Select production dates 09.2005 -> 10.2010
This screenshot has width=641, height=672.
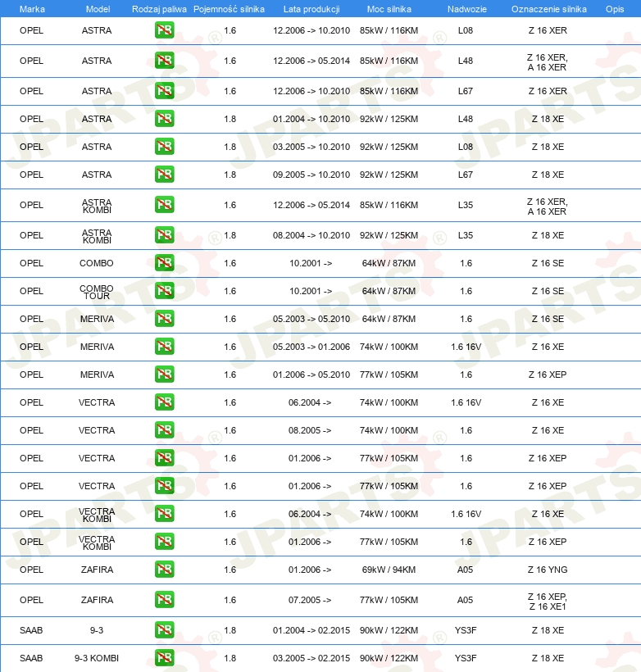tap(311, 175)
